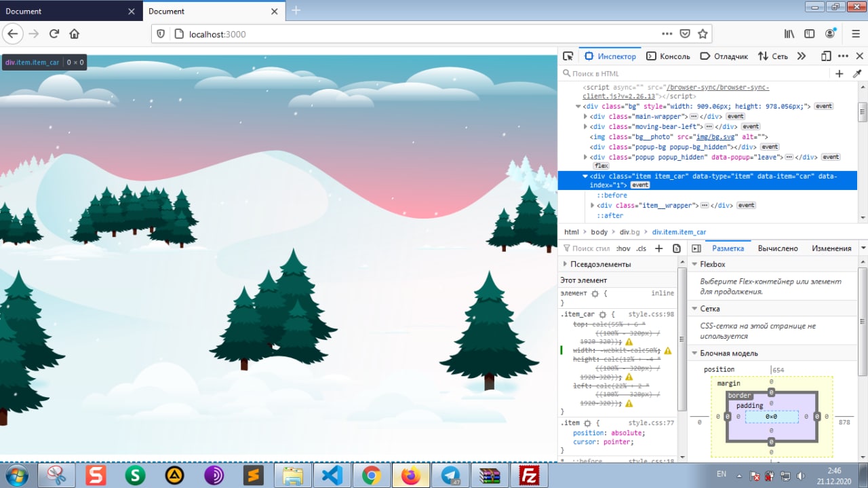Collapse the selected item_car div node

click(x=585, y=176)
